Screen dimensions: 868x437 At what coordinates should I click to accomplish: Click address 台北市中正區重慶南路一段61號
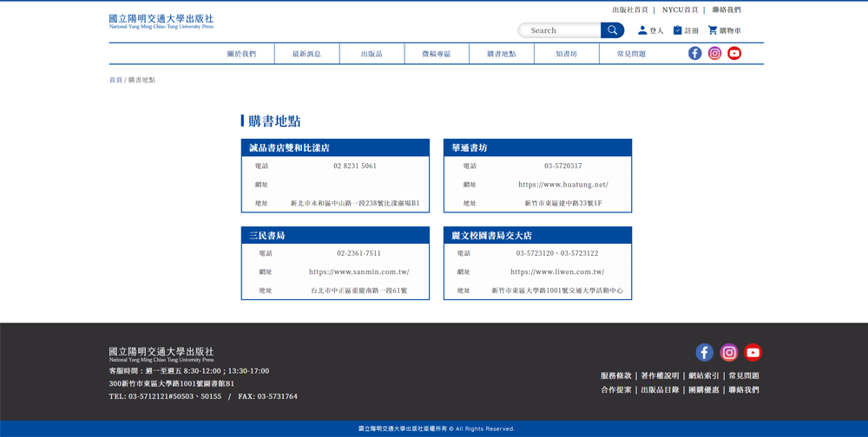tap(358, 291)
